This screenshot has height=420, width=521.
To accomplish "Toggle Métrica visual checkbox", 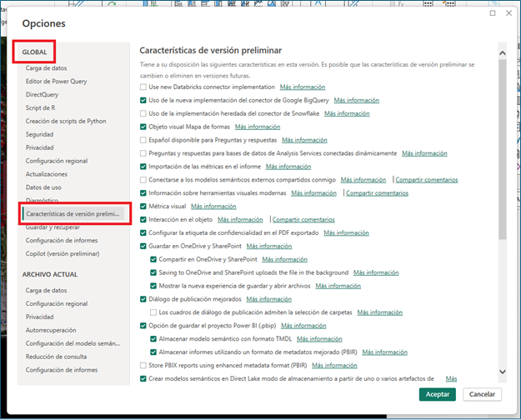I will click(x=143, y=206).
